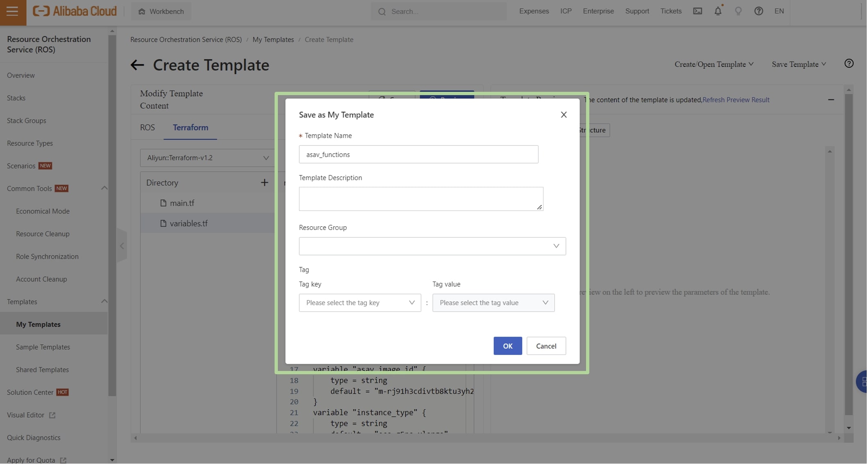The width and height of the screenshot is (868, 464).
Task: Click the Alibaba Cloud logo
Action: (x=74, y=11)
